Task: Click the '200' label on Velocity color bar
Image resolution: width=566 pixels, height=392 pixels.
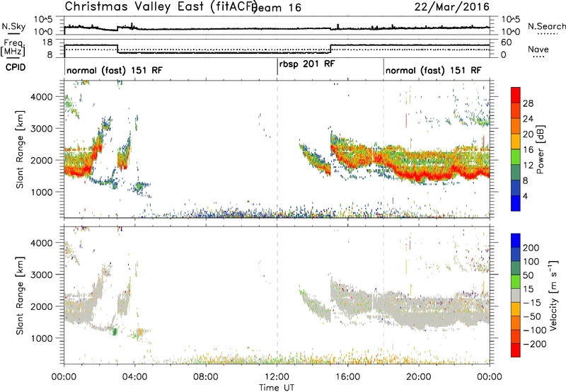Action: [x=531, y=248]
